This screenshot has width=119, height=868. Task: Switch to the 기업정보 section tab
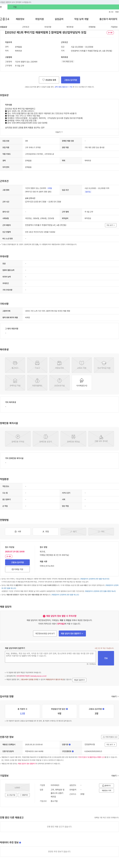click(x=114, y=27)
